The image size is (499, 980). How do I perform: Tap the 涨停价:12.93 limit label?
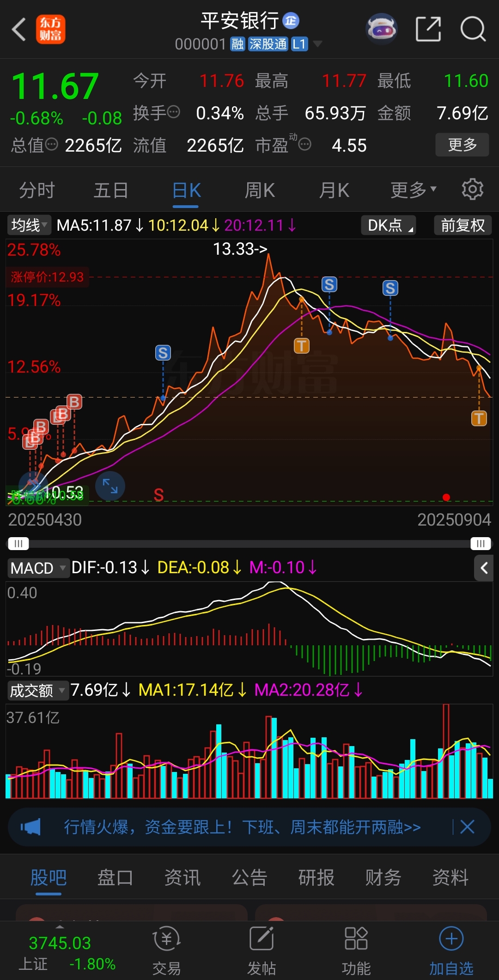tap(47, 277)
